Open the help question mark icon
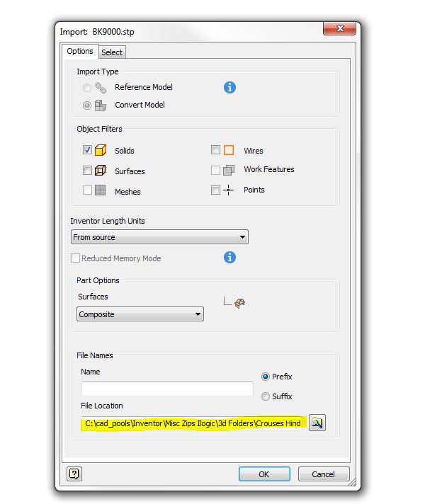The height and width of the screenshot is (504, 442). tap(74, 474)
